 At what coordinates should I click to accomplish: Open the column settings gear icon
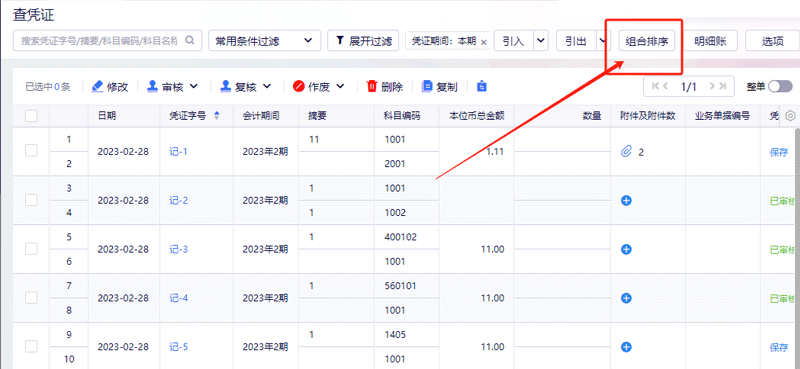point(790,116)
